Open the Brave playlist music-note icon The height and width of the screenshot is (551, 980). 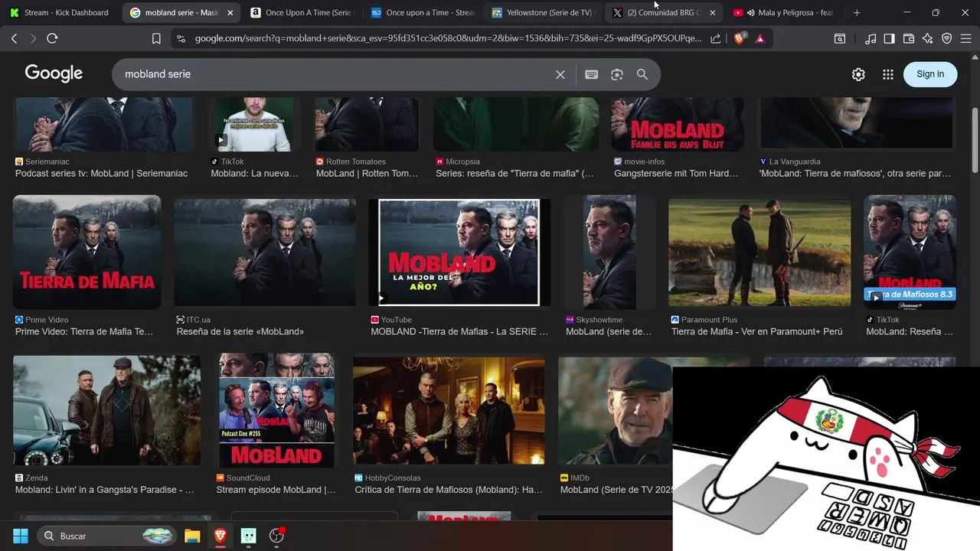(871, 38)
